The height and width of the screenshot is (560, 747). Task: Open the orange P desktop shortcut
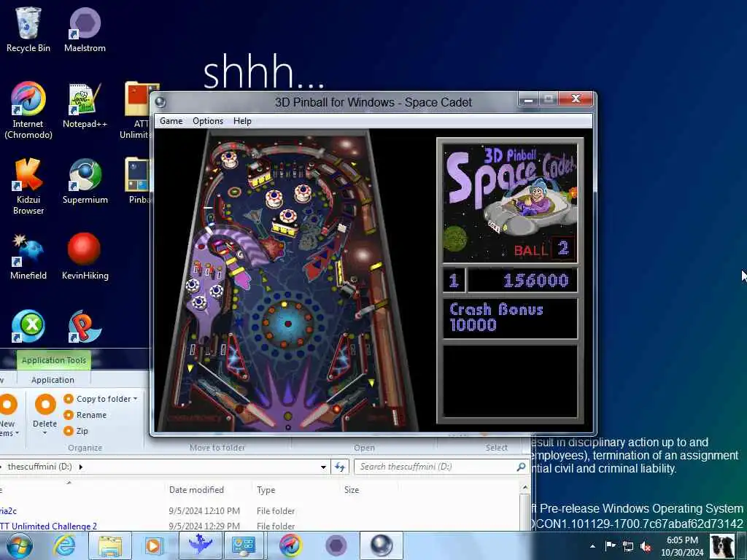click(x=85, y=326)
